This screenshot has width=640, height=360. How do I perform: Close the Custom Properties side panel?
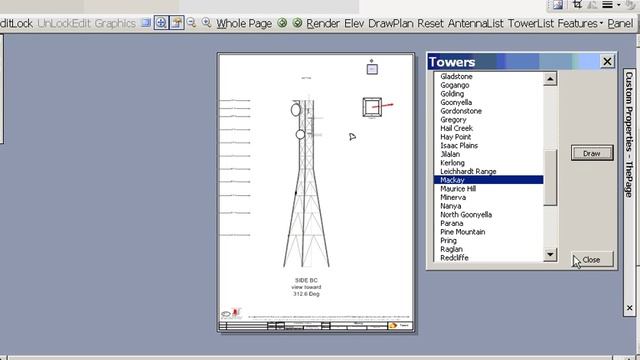click(629, 308)
